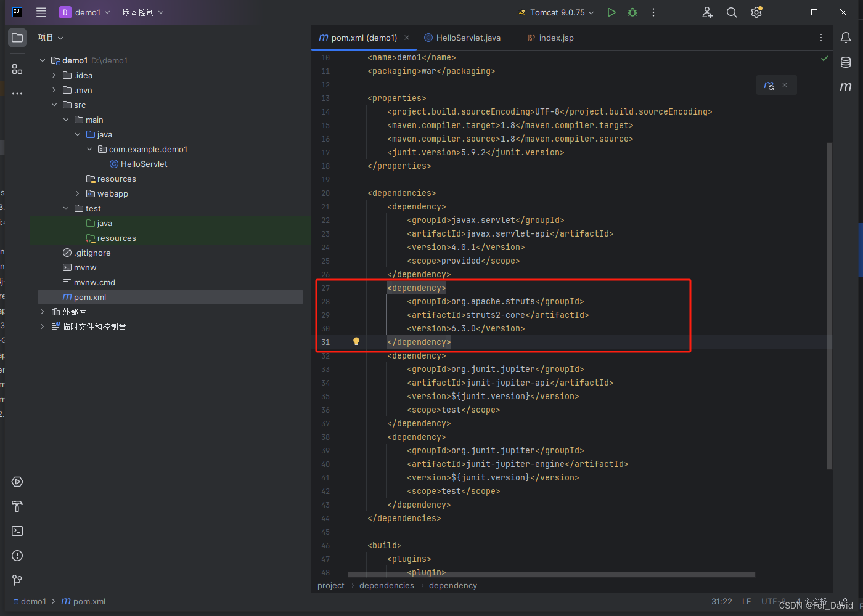Open IDE settings gear
Screen dimensions: 863x616
click(756, 12)
